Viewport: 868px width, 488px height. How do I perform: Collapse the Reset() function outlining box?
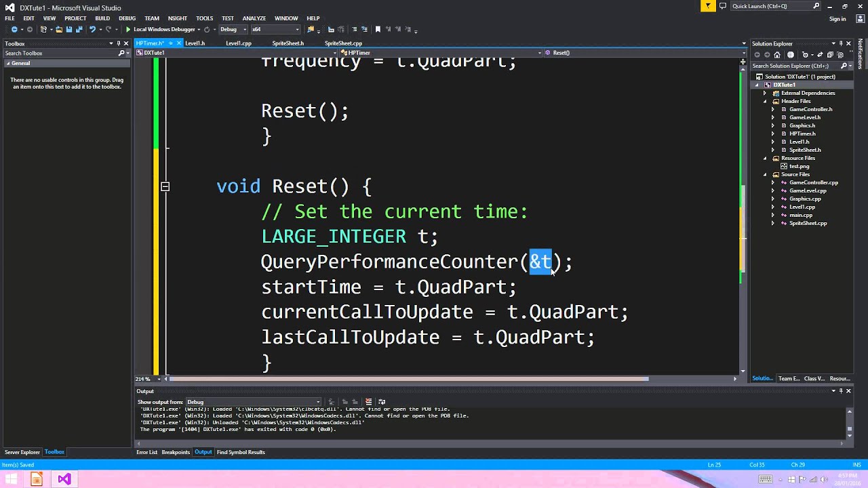point(165,186)
